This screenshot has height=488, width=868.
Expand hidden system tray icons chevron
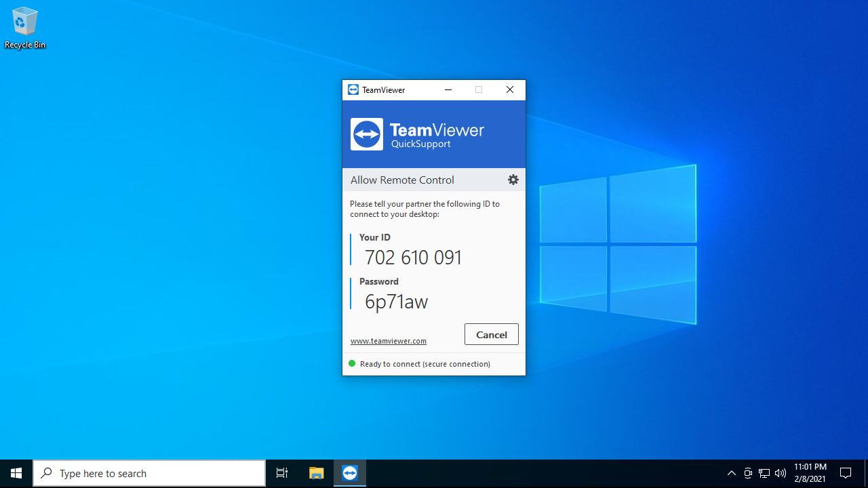(732, 473)
